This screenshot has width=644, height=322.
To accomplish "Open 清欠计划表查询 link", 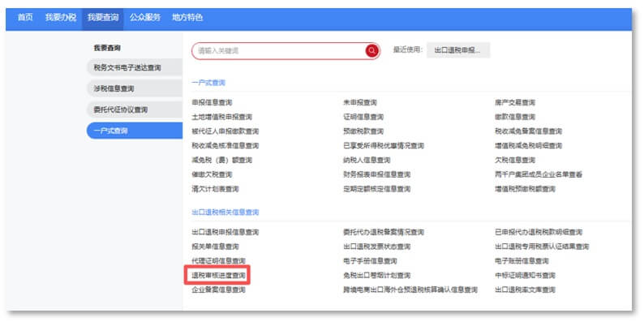I will [x=215, y=189].
